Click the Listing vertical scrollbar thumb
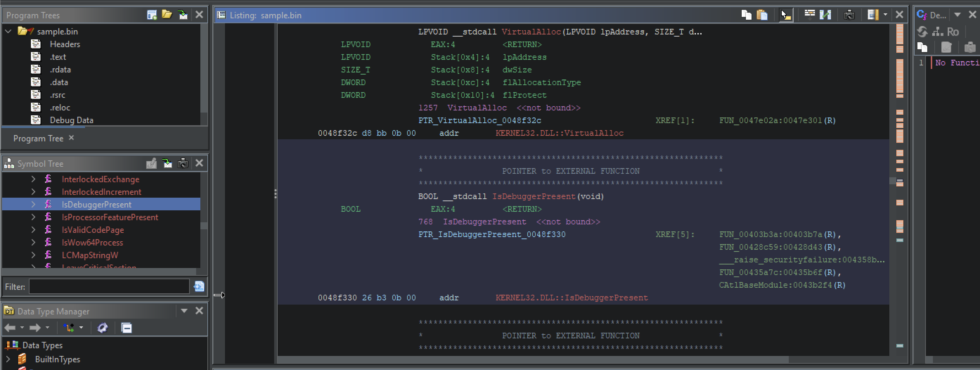Viewport: 980px width, 370px height. click(x=892, y=180)
